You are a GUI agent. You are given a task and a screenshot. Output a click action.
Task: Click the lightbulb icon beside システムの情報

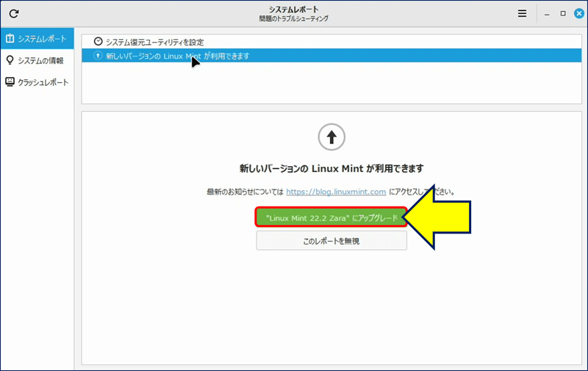click(10, 60)
